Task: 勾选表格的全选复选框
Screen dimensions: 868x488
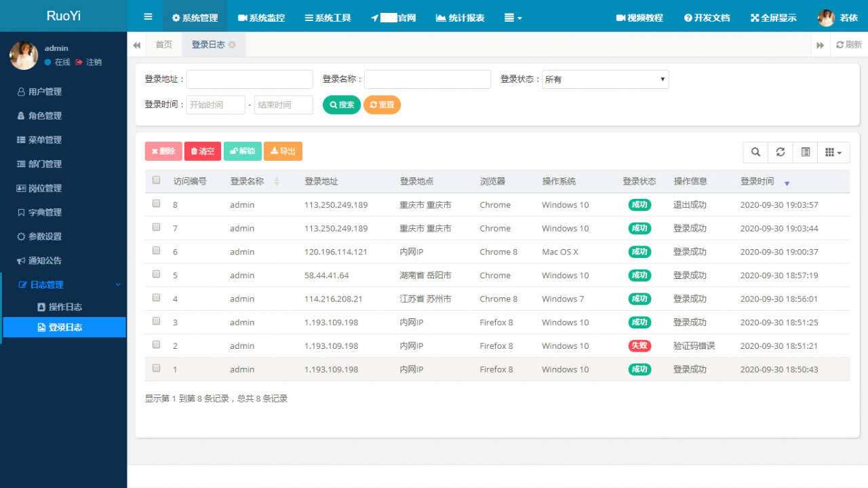Action: click(156, 180)
